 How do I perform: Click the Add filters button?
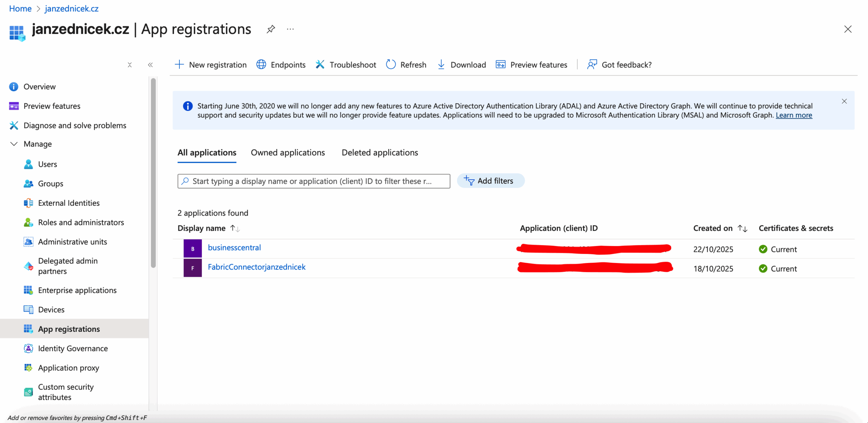coord(490,181)
